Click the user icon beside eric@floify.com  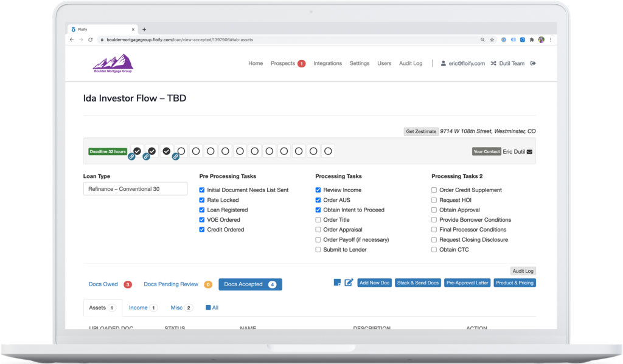click(x=443, y=63)
